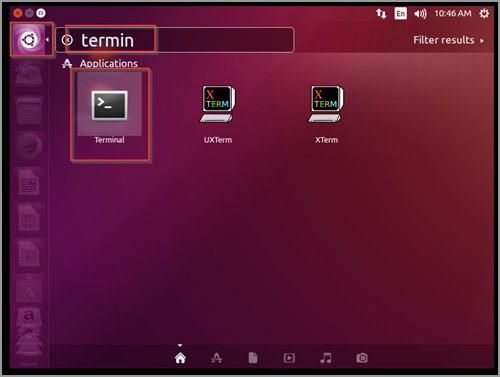Switch to the Music lens
This screenshot has width=500, height=377.
(326, 358)
